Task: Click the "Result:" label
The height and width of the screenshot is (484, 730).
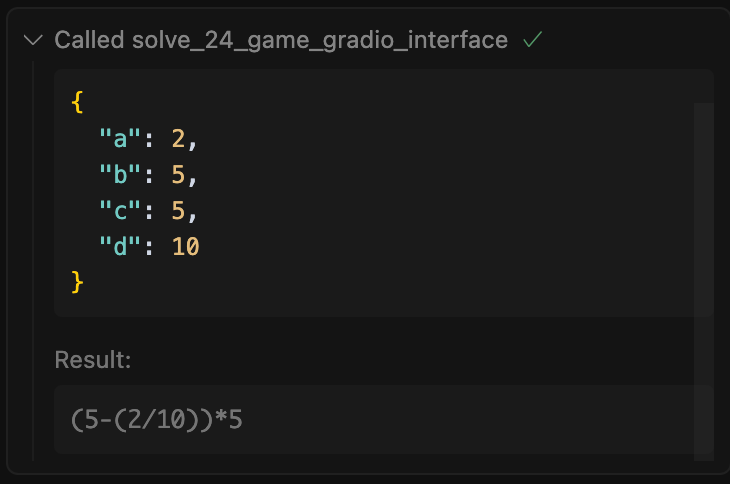Action: 93,360
